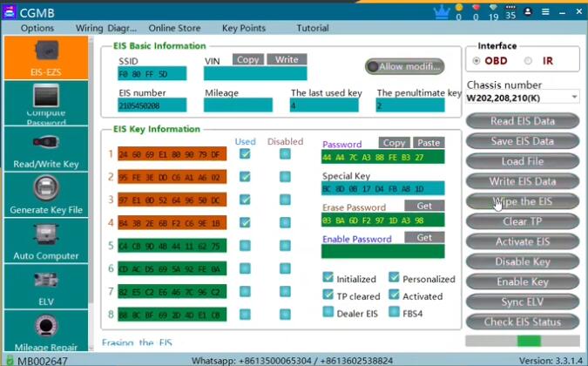Expand the Chassis number dropdown
The height and width of the screenshot is (366, 588).
tap(574, 98)
